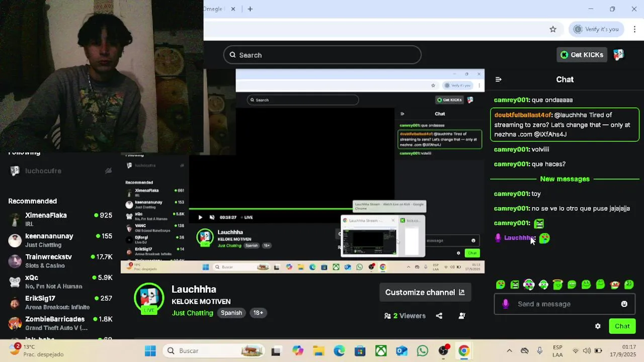Open Outlook from the taskbar
The width and height of the screenshot is (644, 362).
(x=401, y=351)
